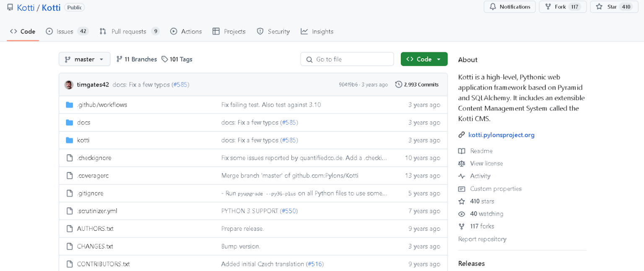
Task: Expand the green Code dropdown
Action: [424, 59]
